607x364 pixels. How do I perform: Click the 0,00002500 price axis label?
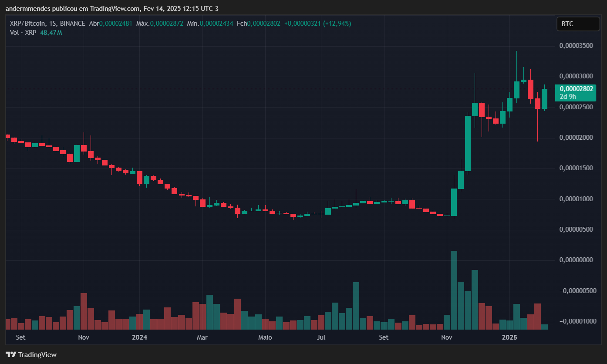point(577,107)
